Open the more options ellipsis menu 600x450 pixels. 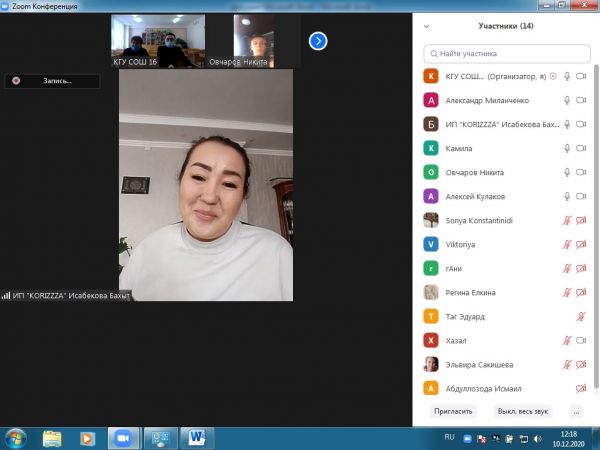click(x=575, y=411)
